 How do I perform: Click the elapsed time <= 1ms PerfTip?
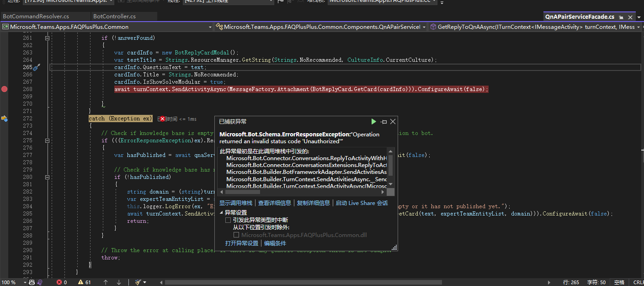click(177, 119)
